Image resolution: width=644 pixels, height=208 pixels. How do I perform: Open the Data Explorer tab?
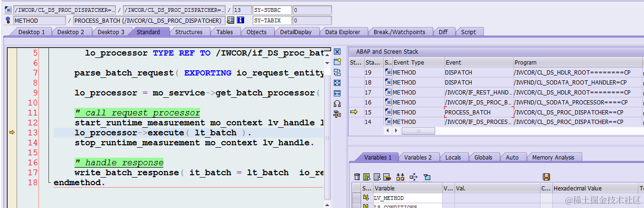[x=342, y=32]
